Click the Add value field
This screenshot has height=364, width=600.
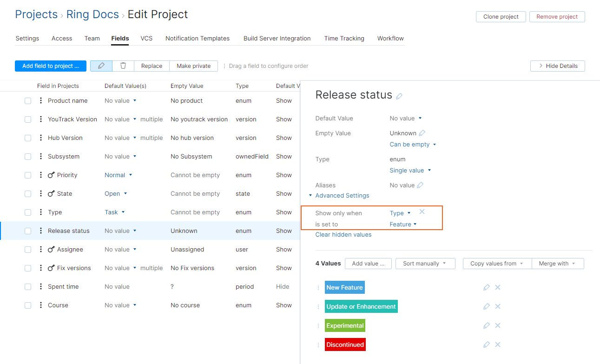368,263
